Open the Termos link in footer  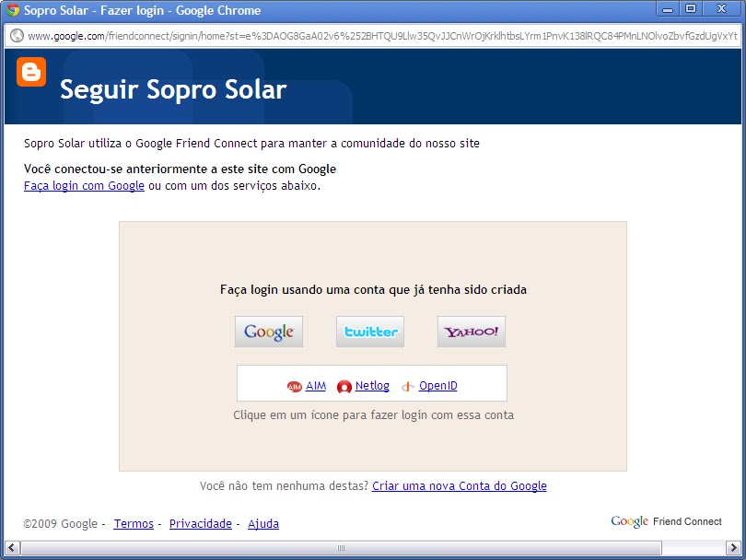point(134,523)
